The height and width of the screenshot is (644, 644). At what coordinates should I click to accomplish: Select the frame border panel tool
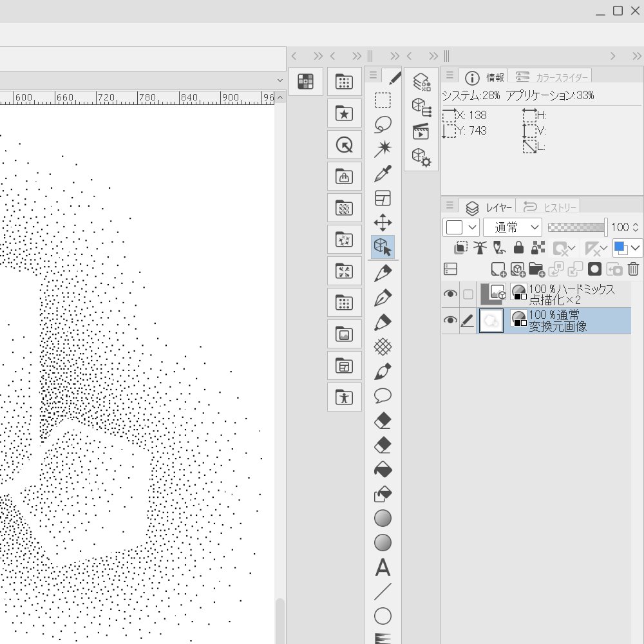383,198
